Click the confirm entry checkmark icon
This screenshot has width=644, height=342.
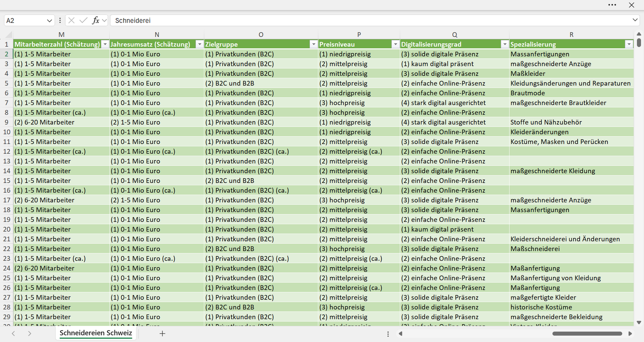click(83, 20)
